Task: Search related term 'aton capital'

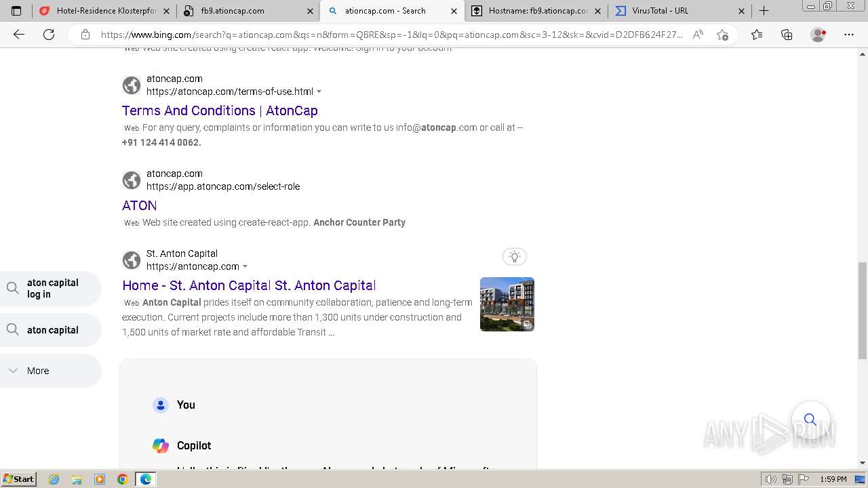Action: 50,330
